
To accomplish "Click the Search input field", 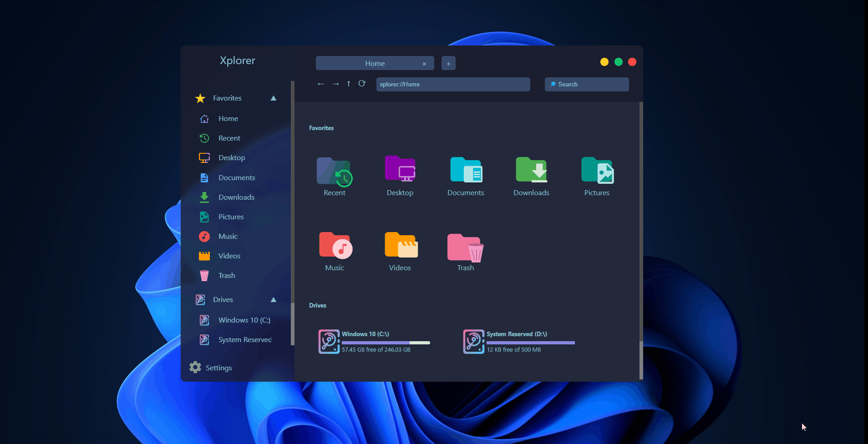I will (x=587, y=84).
